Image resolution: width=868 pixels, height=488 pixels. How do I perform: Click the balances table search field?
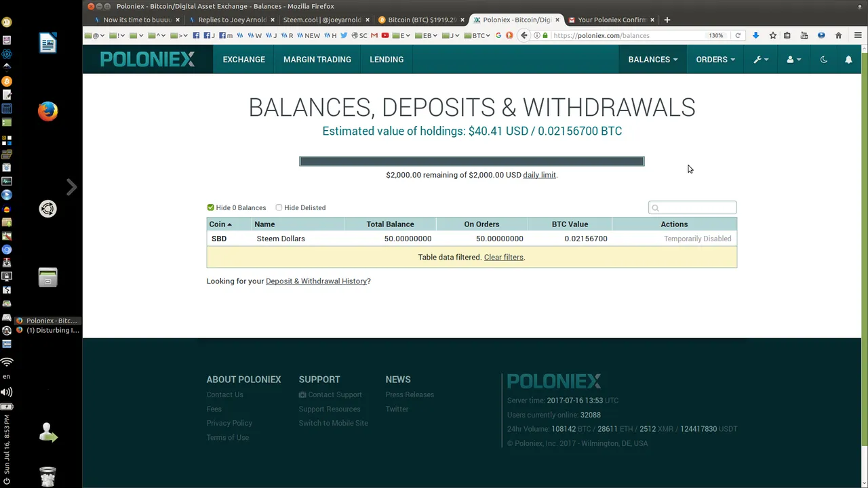(x=692, y=207)
